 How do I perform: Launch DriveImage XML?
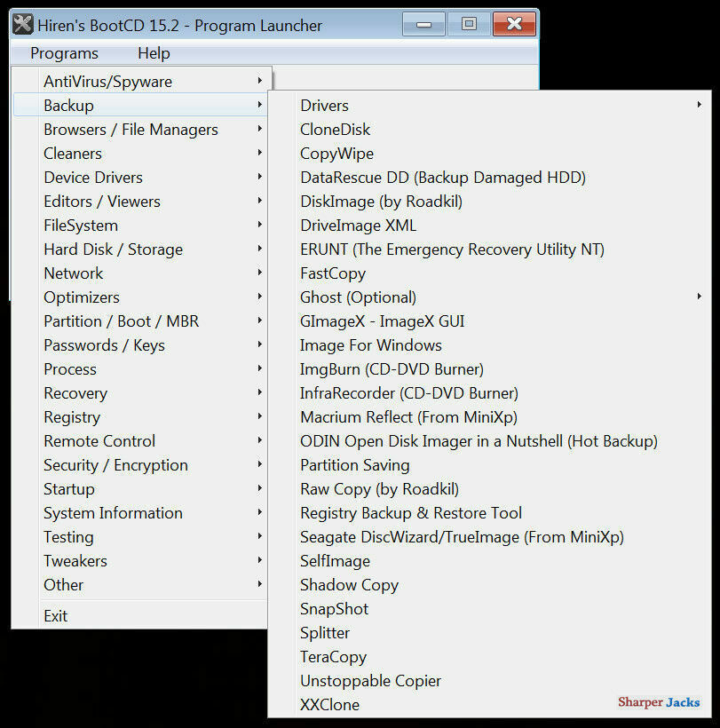click(x=490, y=226)
